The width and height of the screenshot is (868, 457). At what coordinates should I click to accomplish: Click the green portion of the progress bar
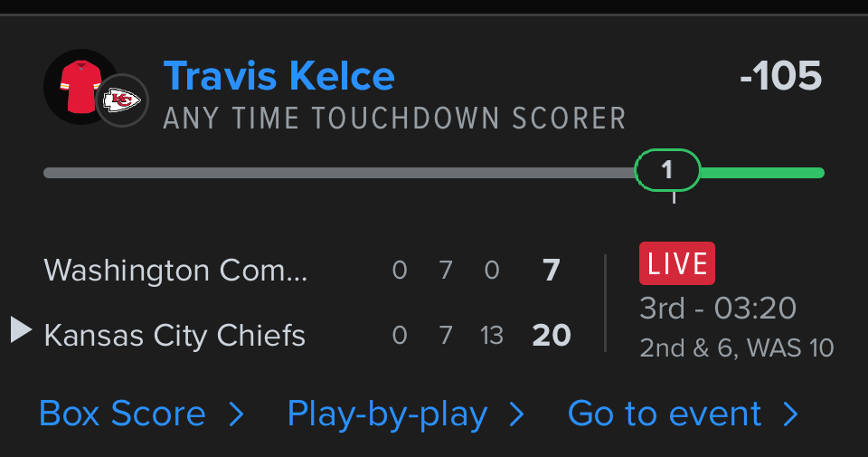(x=761, y=173)
